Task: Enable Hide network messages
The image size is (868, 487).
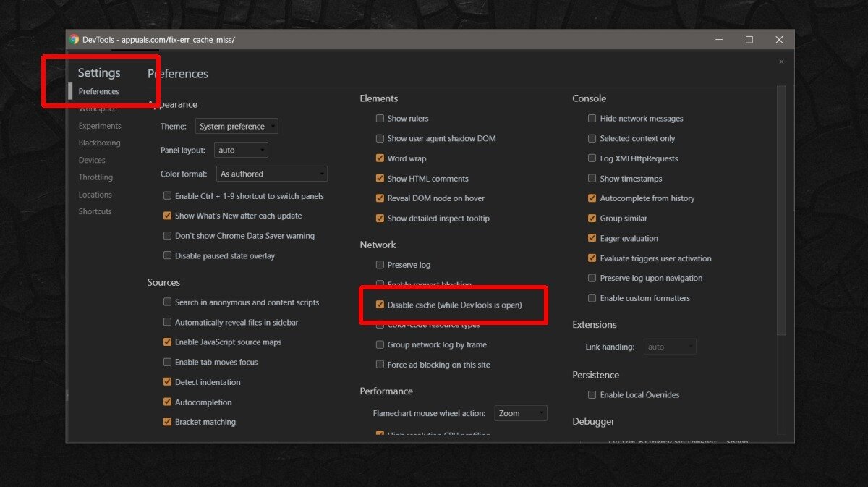Action: [591, 118]
